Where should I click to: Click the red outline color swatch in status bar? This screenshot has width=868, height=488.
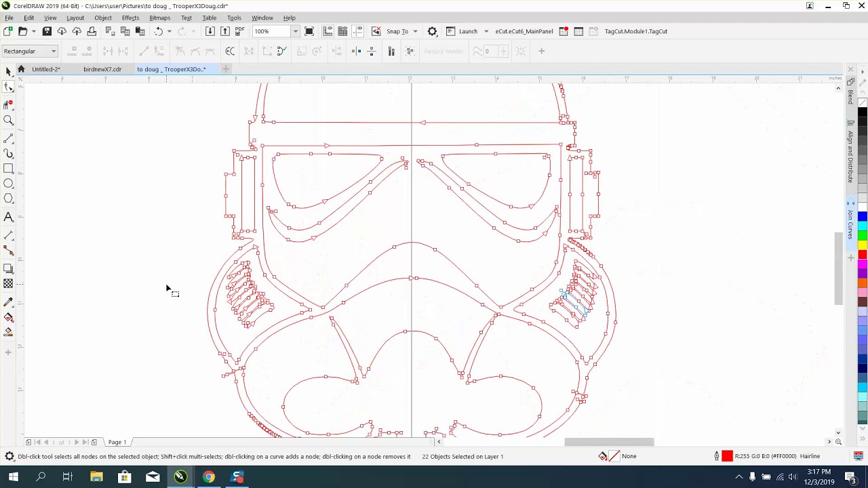coord(727,456)
